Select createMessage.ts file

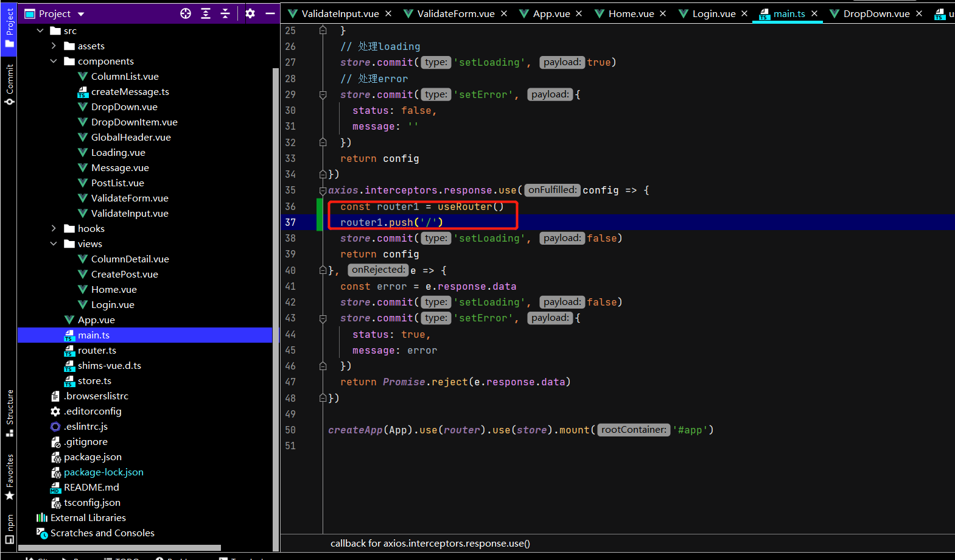(130, 91)
